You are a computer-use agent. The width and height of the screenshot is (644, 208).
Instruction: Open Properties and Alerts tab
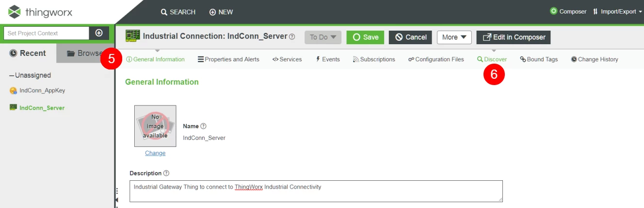[228, 59]
